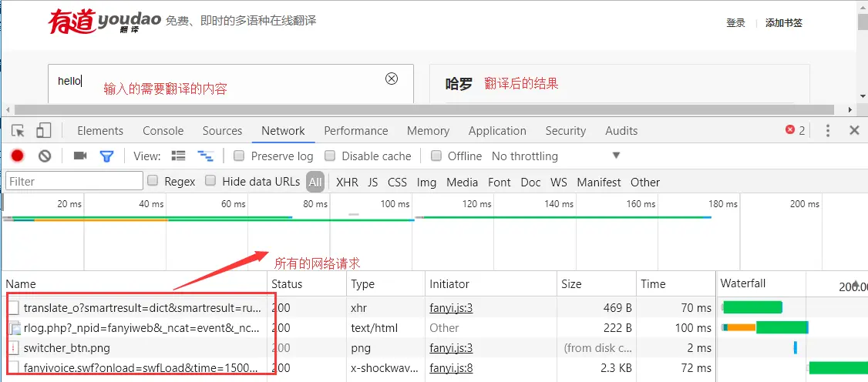This screenshot has width=868, height=382.
Task: Click the 添加书签 link
Action: 784,22
